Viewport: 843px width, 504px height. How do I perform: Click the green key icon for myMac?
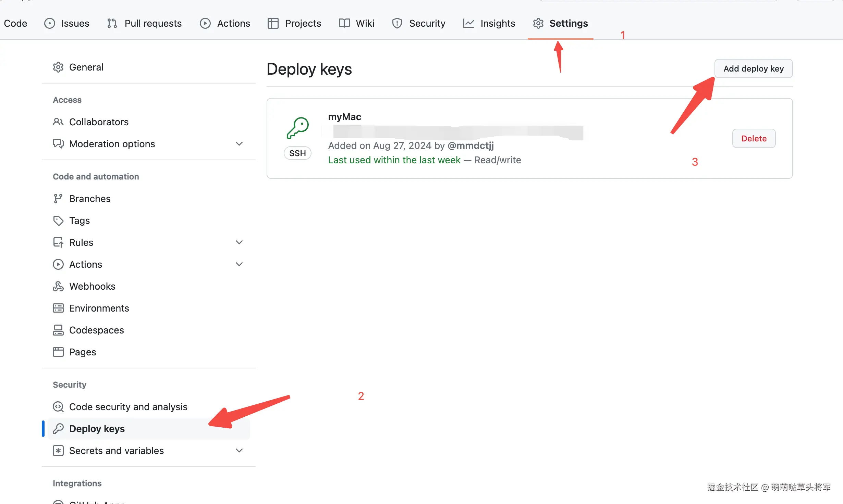pyautogui.click(x=297, y=128)
